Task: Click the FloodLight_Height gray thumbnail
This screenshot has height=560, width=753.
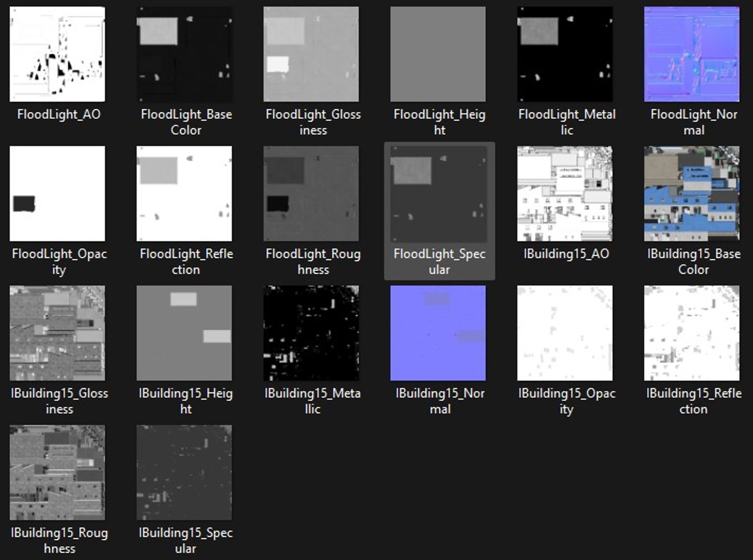Action: point(438,54)
